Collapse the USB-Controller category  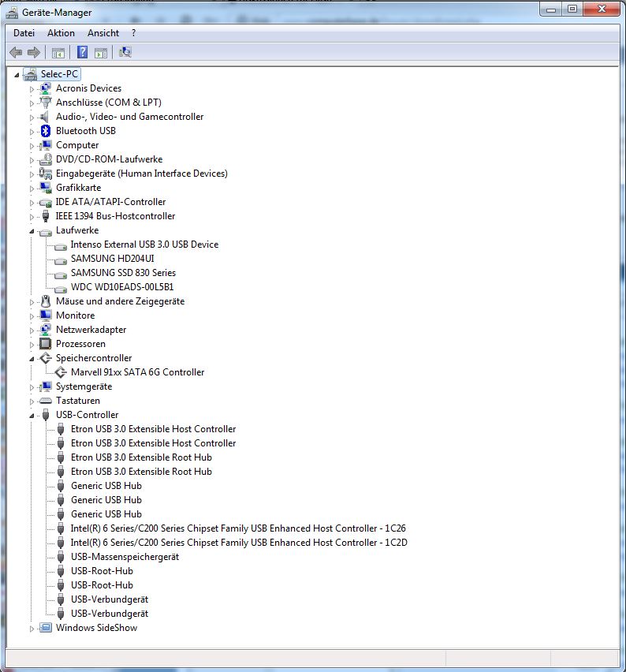[x=32, y=416]
